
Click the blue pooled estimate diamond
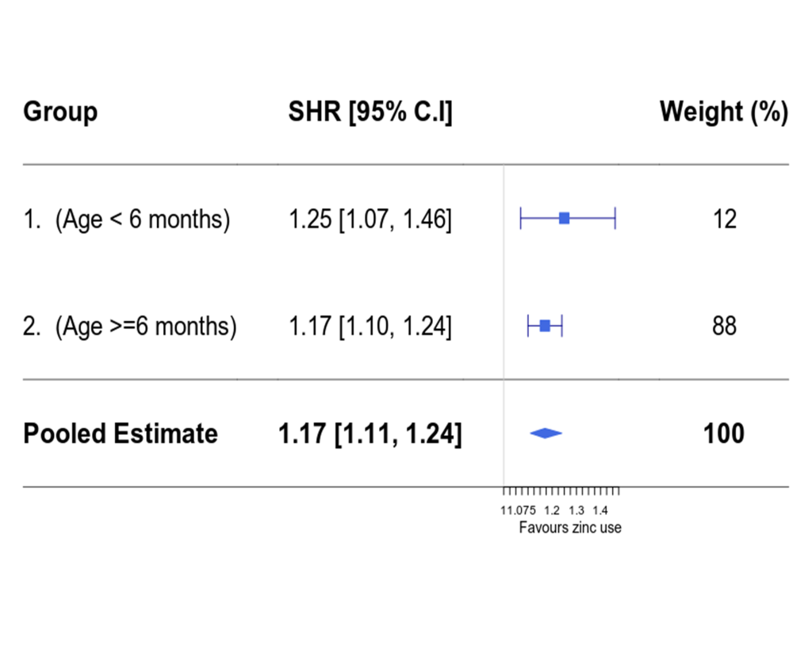click(x=546, y=433)
